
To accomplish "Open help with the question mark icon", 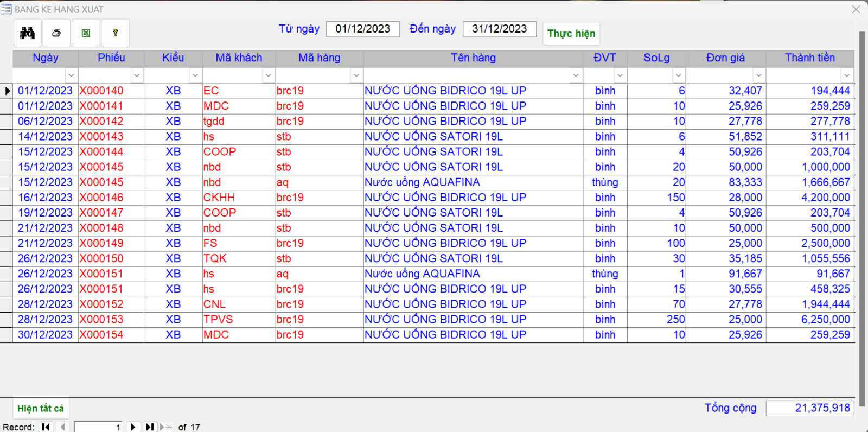I will pyautogui.click(x=115, y=33).
